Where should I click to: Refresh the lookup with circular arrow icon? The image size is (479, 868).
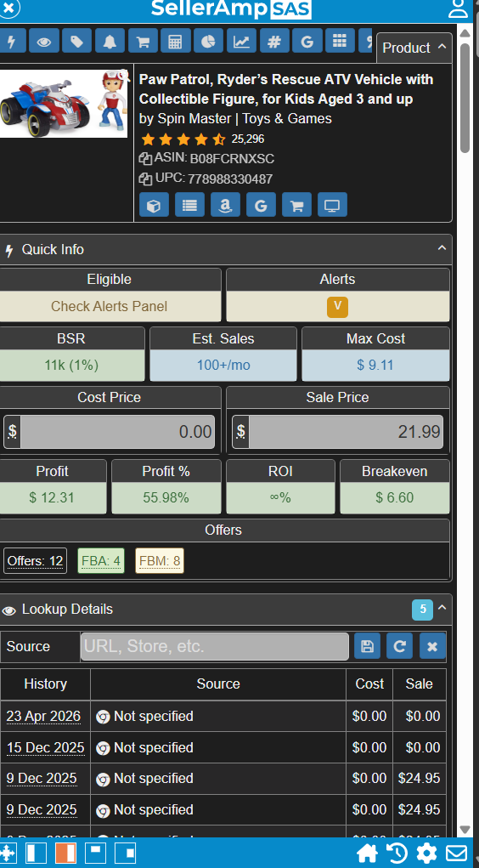(400, 646)
